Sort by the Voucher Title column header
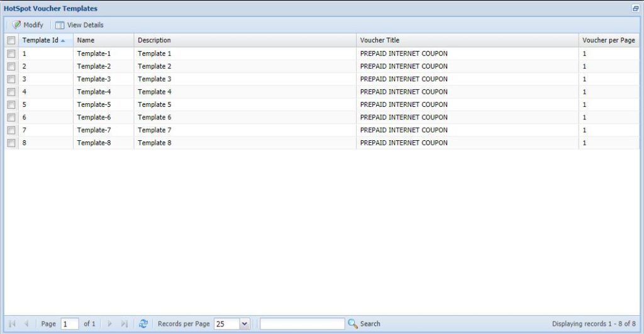Viewport: 644px width, 334px height. [x=379, y=40]
